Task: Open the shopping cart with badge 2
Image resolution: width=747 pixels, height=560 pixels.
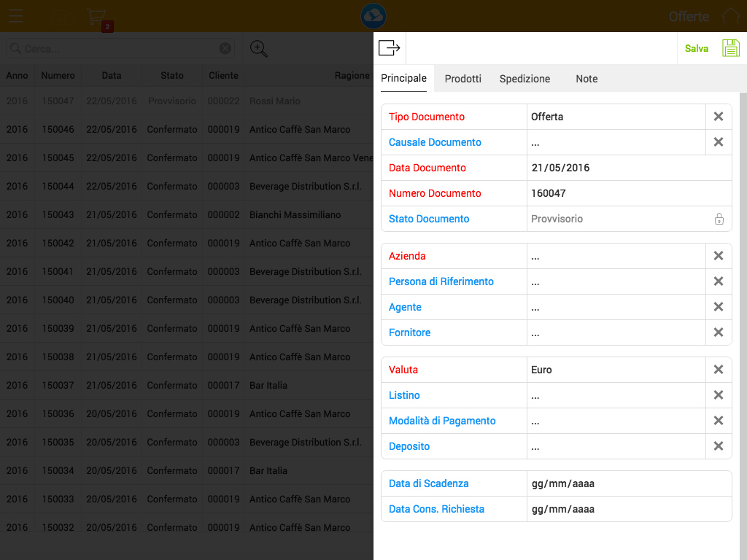Action: click(98, 19)
